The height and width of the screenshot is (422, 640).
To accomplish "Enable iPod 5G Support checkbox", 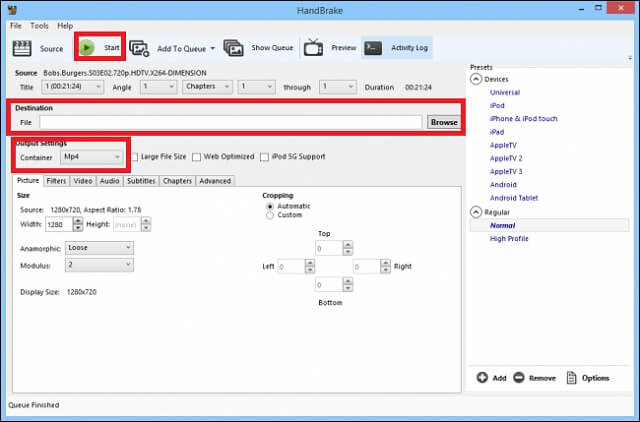I will click(x=264, y=157).
